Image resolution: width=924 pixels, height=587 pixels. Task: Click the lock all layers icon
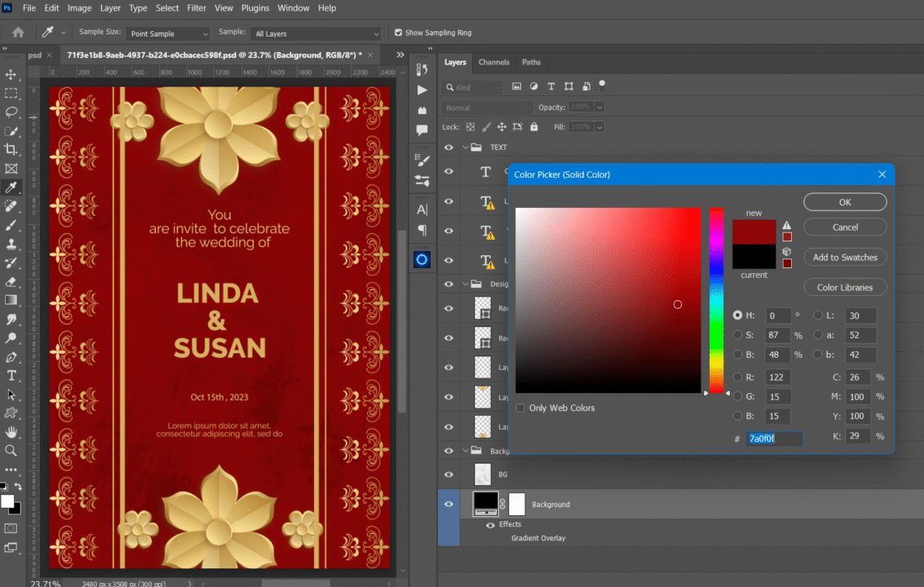pos(534,127)
